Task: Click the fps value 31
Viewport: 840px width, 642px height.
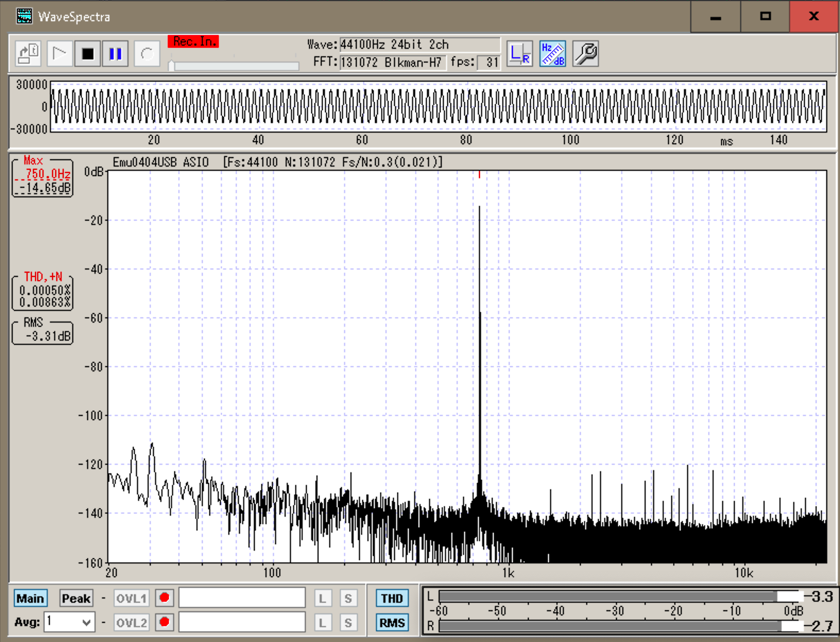Action: tap(488, 63)
